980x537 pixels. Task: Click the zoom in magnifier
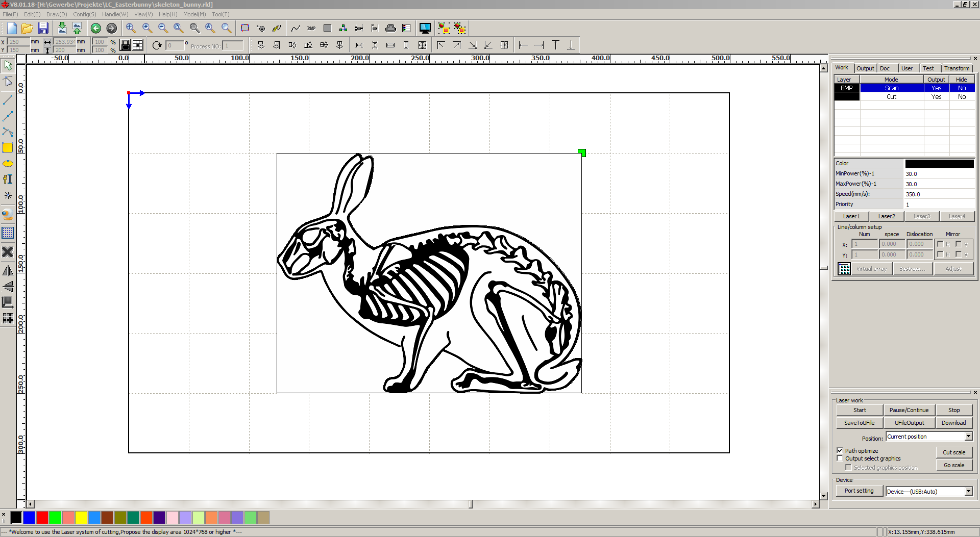[x=147, y=28]
